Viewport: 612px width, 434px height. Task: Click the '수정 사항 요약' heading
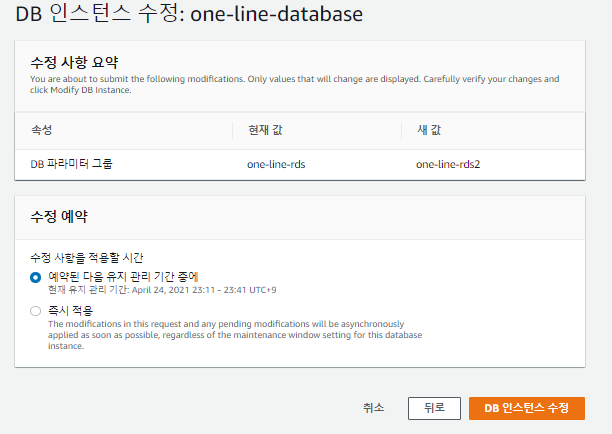[74, 62]
